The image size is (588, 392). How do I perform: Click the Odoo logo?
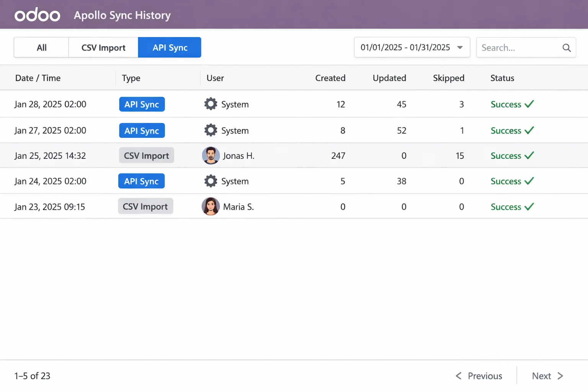pos(37,15)
